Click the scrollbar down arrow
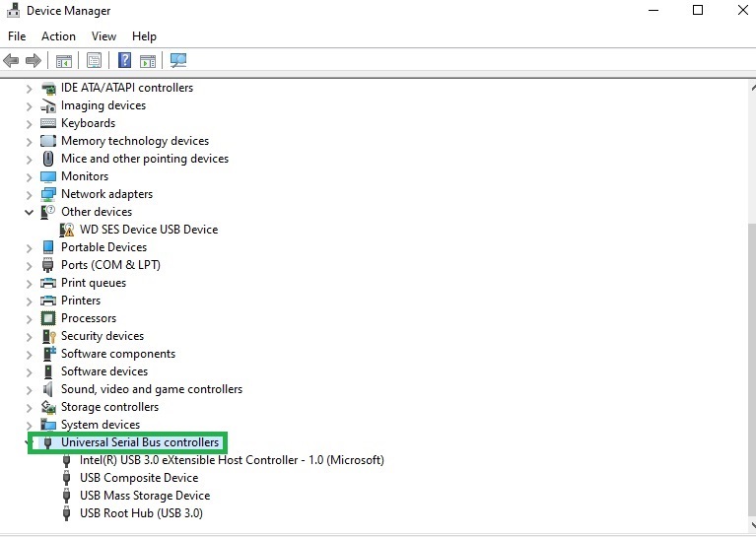 753,525
